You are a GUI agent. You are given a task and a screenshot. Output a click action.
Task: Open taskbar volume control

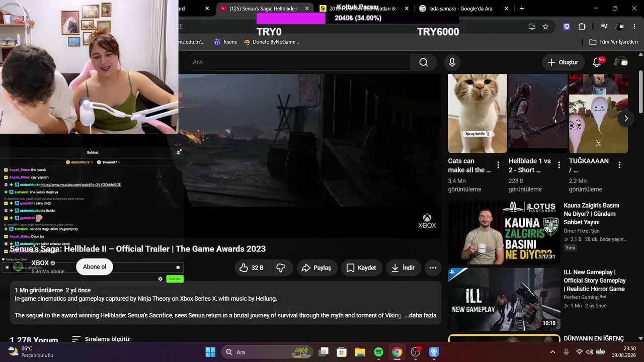[589, 352]
